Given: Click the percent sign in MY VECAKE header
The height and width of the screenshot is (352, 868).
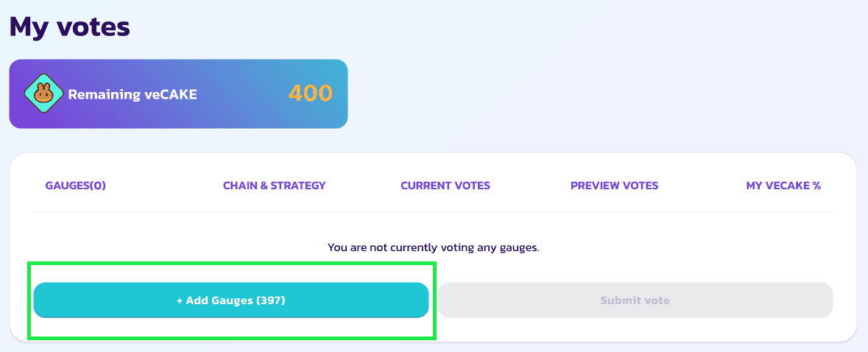Looking at the screenshot, I should 816,186.
